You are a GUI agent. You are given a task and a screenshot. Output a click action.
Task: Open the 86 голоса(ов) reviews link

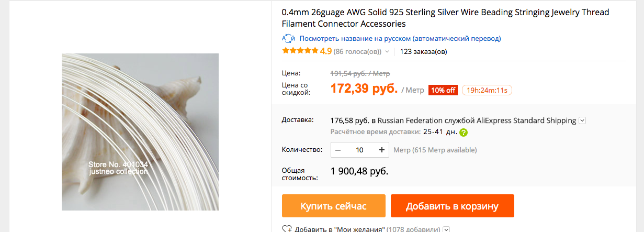(358, 51)
